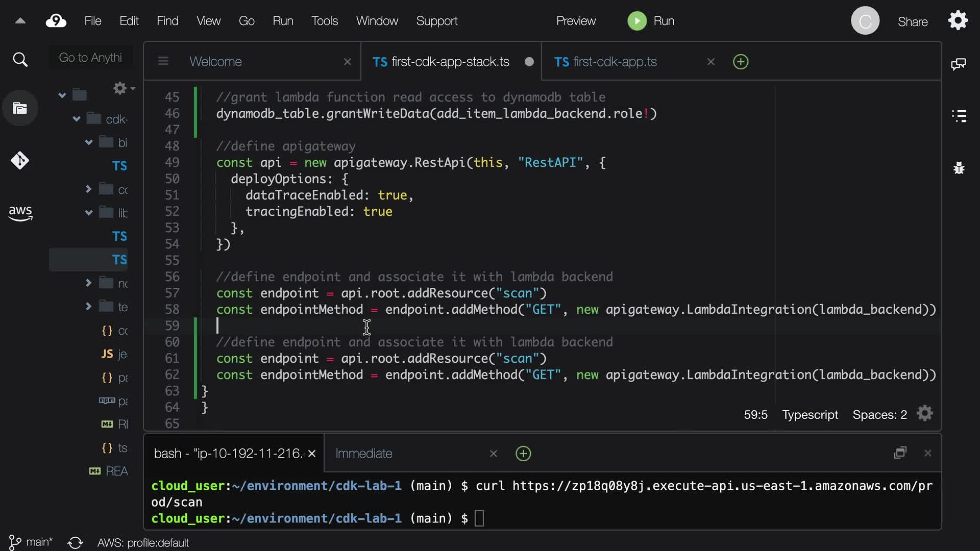Open the Collaborate chat panel icon

pos(958,64)
